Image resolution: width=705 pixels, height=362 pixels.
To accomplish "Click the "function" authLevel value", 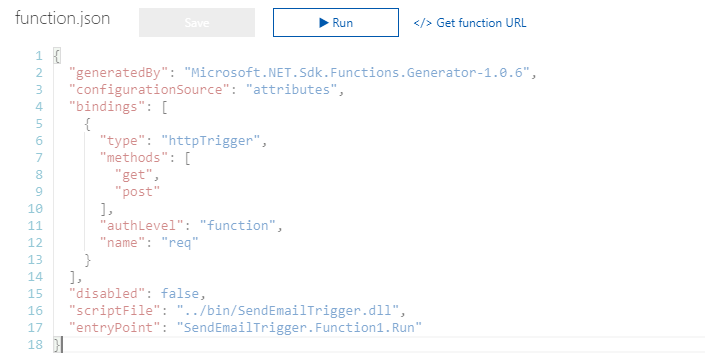I will click(237, 225).
